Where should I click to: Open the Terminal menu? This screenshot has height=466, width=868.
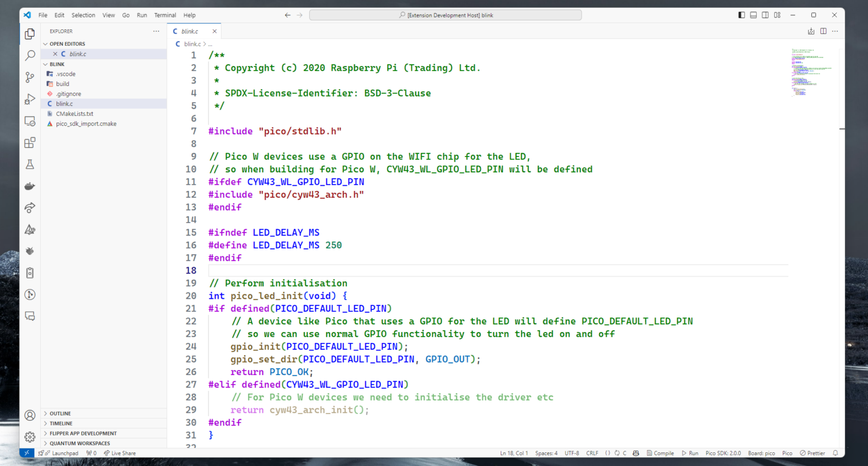coord(164,15)
